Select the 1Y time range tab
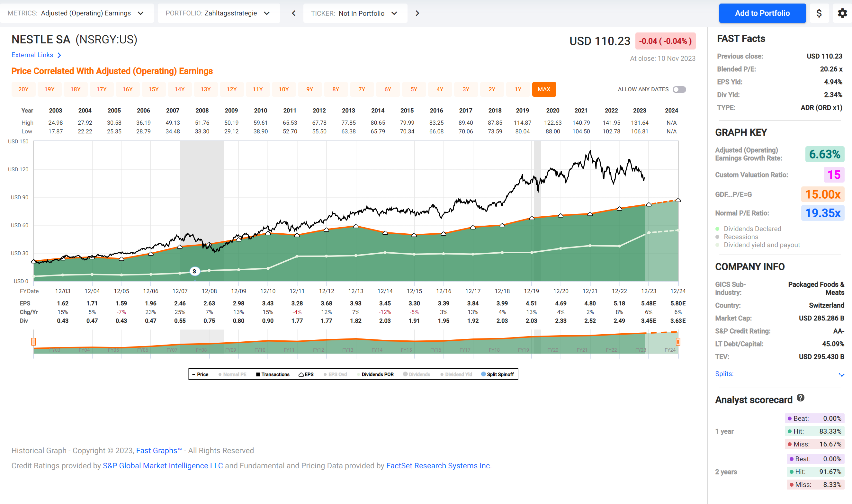The width and height of the screenshot is (852, 504). point(518,89)
